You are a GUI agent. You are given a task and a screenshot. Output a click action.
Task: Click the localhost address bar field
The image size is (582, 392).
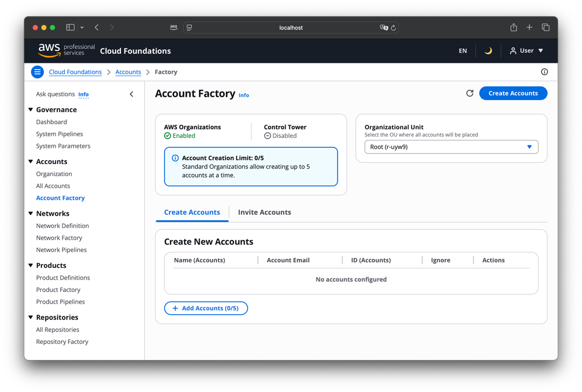291,28
